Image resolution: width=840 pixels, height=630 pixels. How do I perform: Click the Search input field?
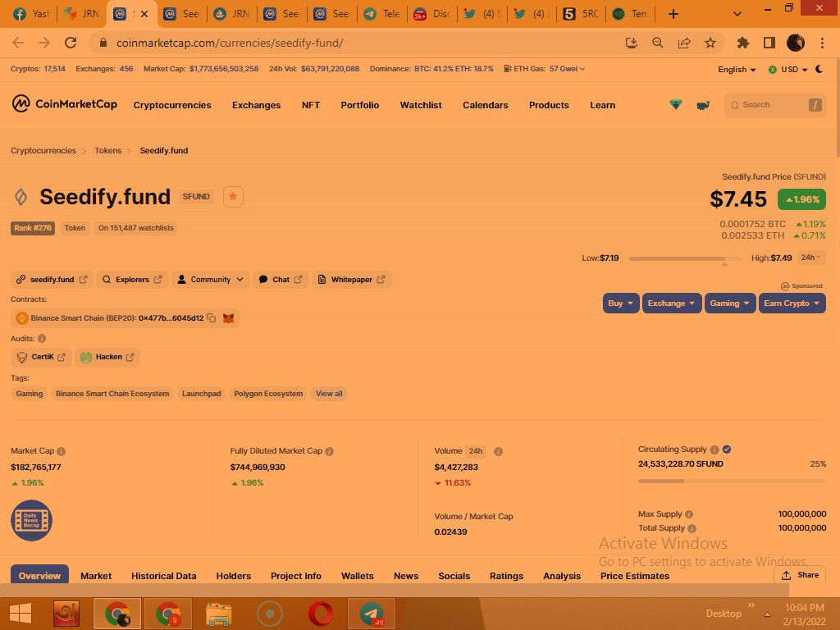pyautogui.click(x=775, y=105)
